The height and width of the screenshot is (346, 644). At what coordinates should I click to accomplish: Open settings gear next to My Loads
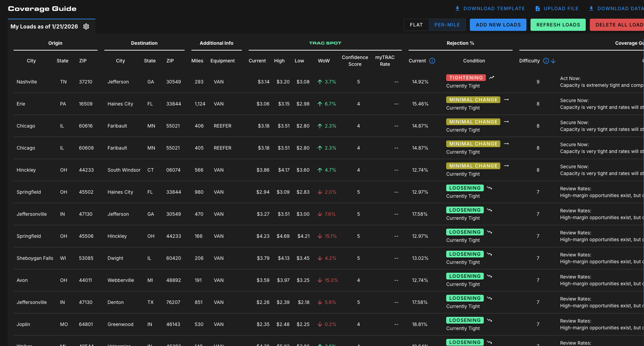pos(86,26)
